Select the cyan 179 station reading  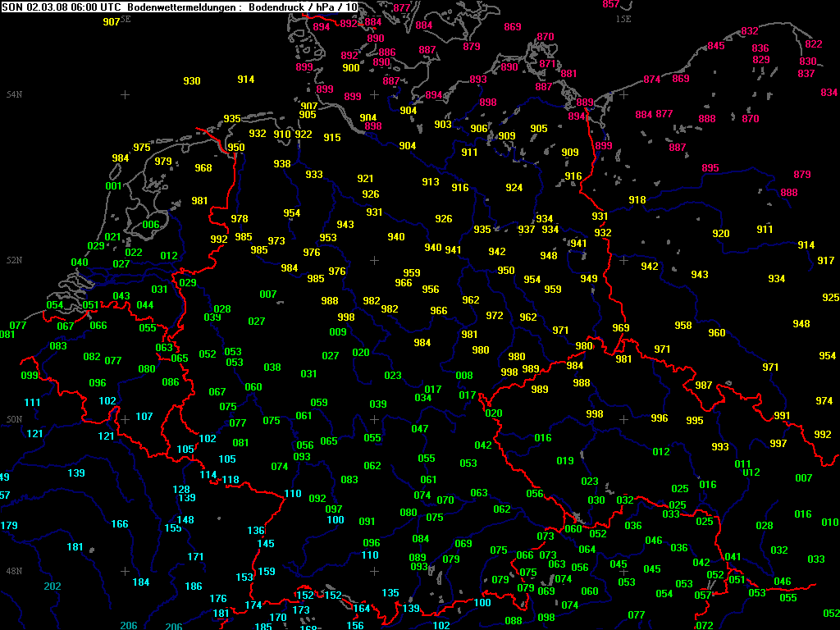9,526
